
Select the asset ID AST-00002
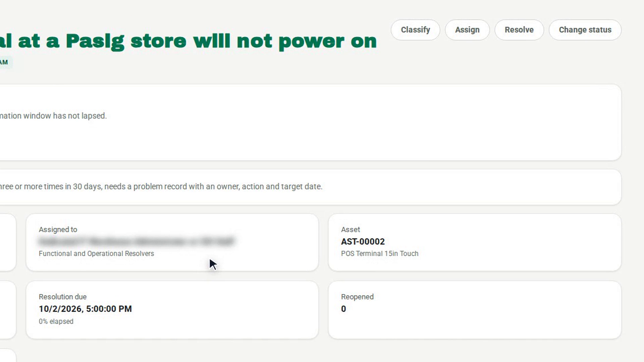point(363,242)
